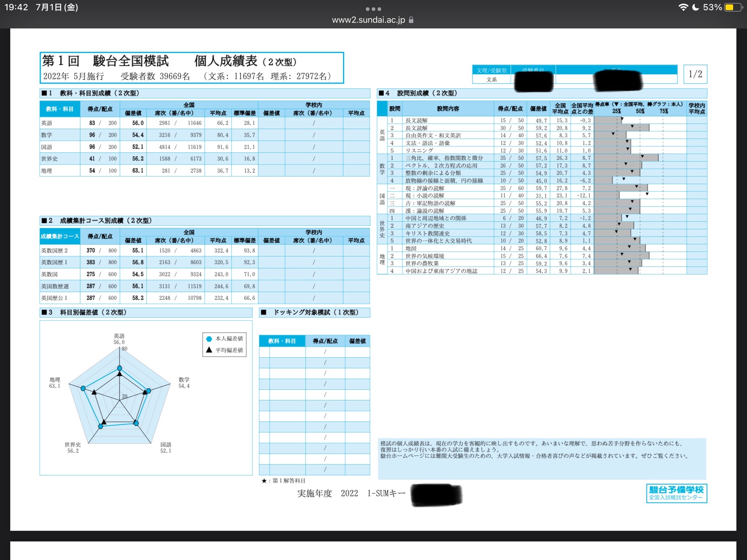
Task: Click the blue 本人偏差値 legend marker
Action: [x=209, y=339]
